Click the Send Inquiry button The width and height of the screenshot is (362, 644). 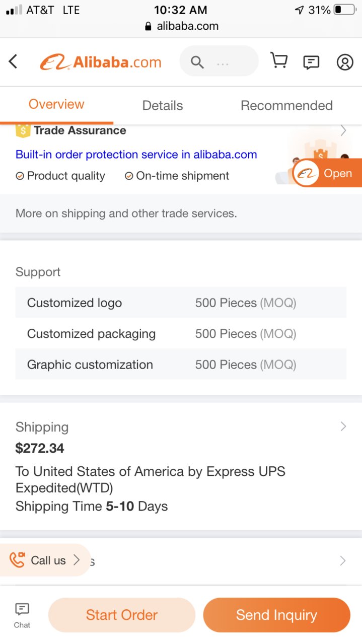click(x=276, y=615)
